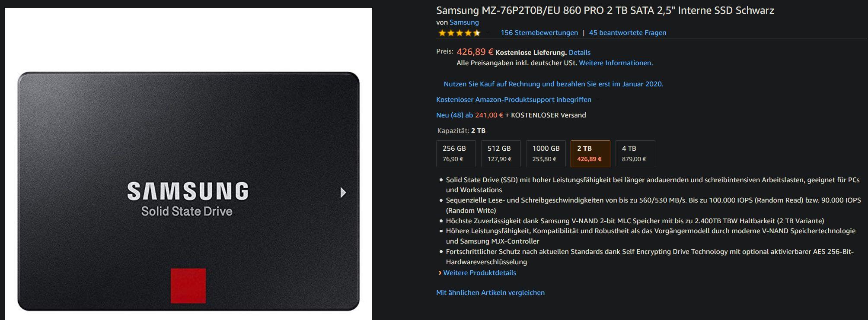Expand the Kostenloser Amazon-Produktsupport inbegriffen section
The width and height of the screenshot is (868, 320).
tap(514, 100)
